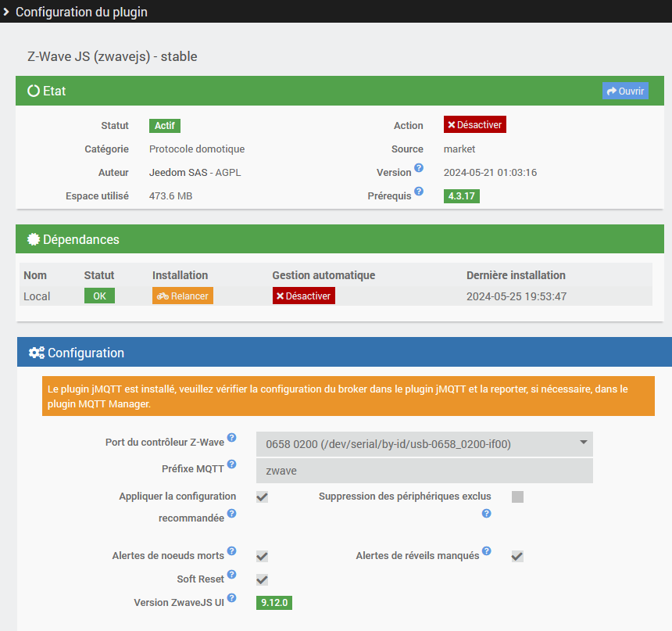Click the Protocole domotique category value
Viewport: 672px width, 631px height.
click(197, 149)
